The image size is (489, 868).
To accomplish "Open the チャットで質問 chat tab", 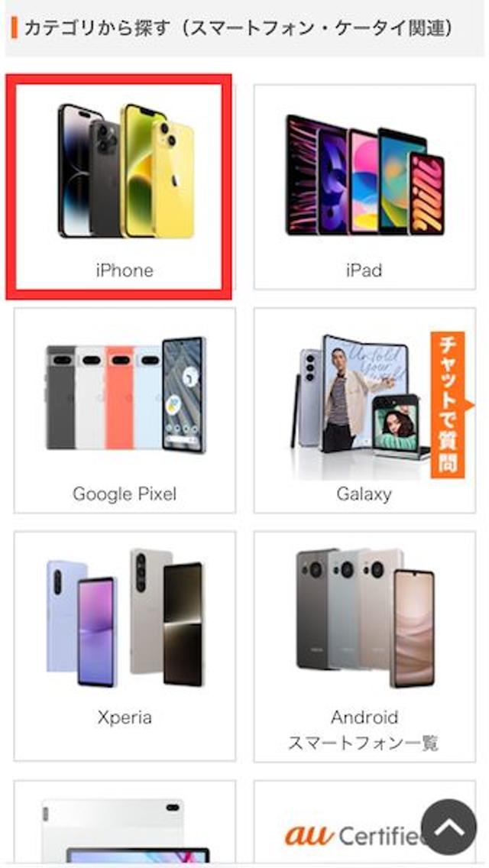I will click(x=449, y=405).
